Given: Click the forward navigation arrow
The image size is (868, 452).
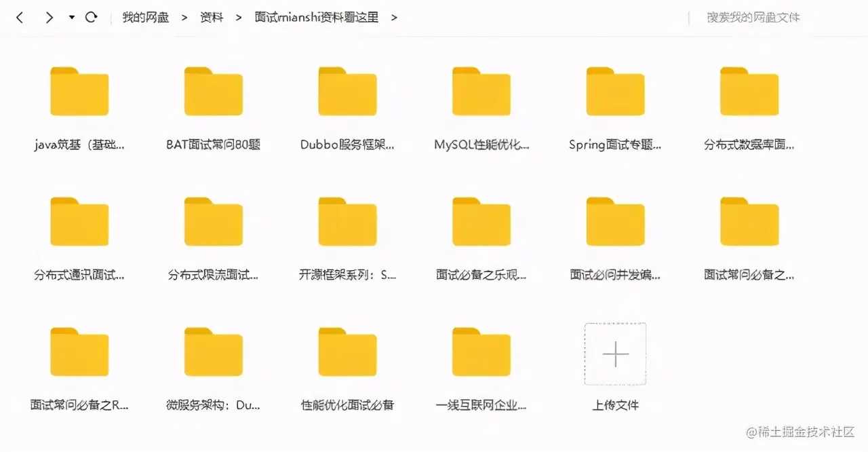Looking at the screenshot, I should (x=49, y=17).
